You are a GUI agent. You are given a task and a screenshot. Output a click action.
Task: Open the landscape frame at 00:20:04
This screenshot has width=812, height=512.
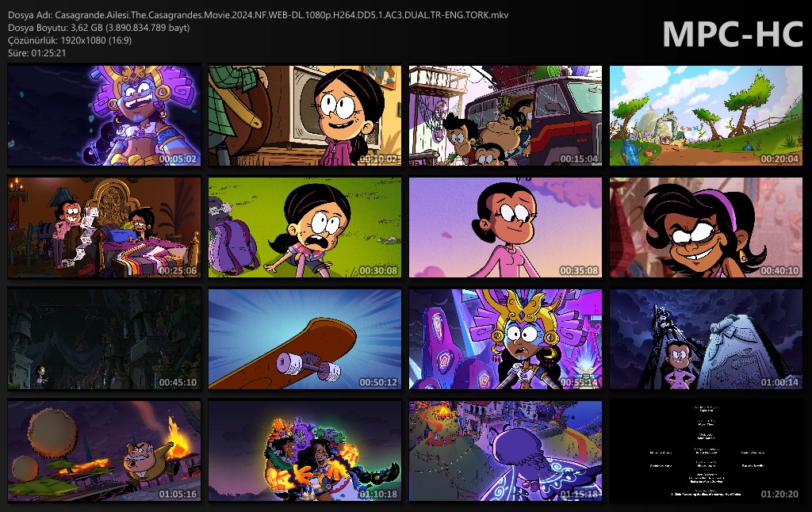706,116
